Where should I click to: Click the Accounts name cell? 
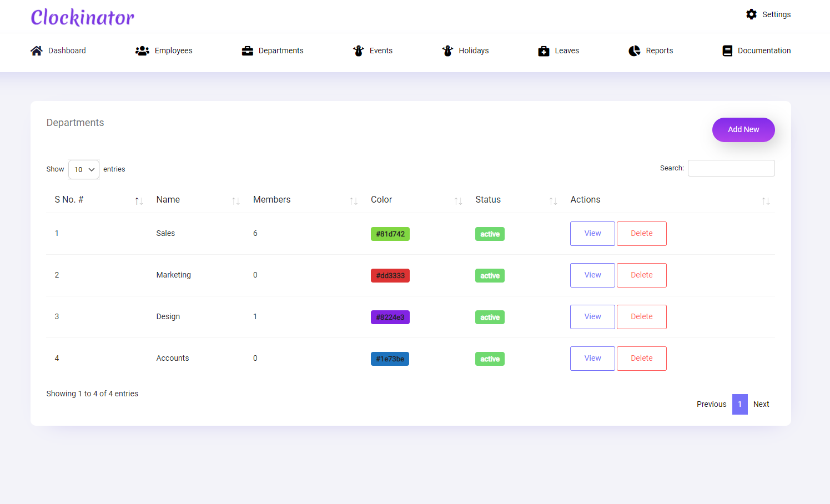pyautogui.click(x=172, y=359)
